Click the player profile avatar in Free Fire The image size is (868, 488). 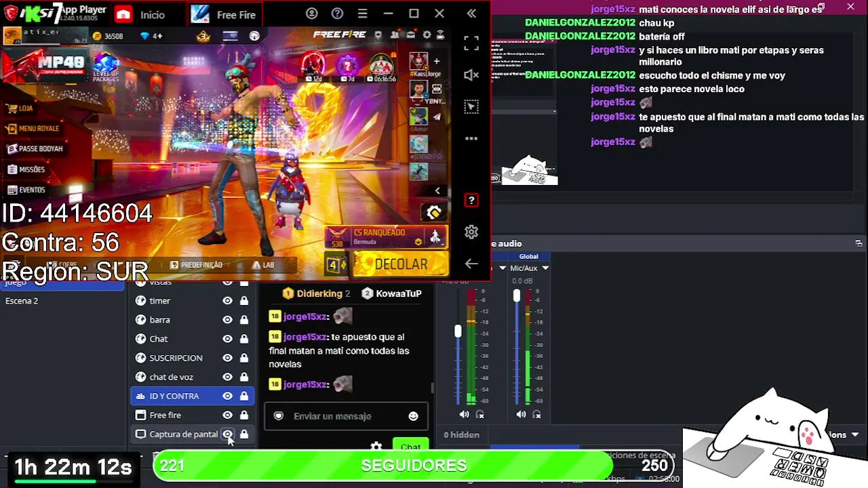click(12, 36)
